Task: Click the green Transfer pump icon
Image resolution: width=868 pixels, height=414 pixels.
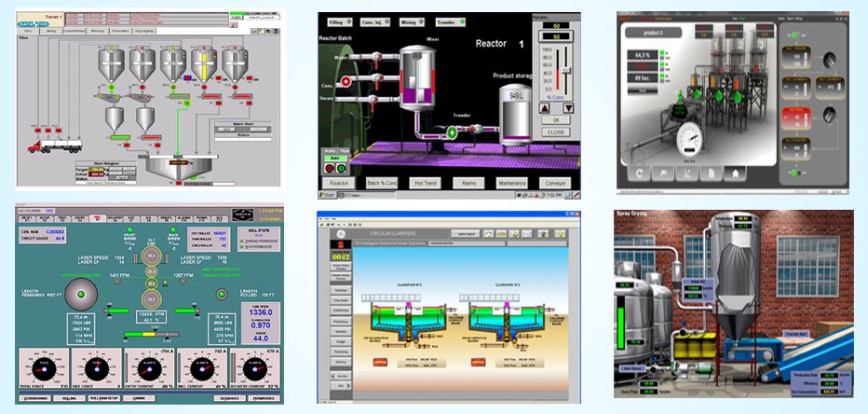Action: pyautogui.click(x=452, y=131)
